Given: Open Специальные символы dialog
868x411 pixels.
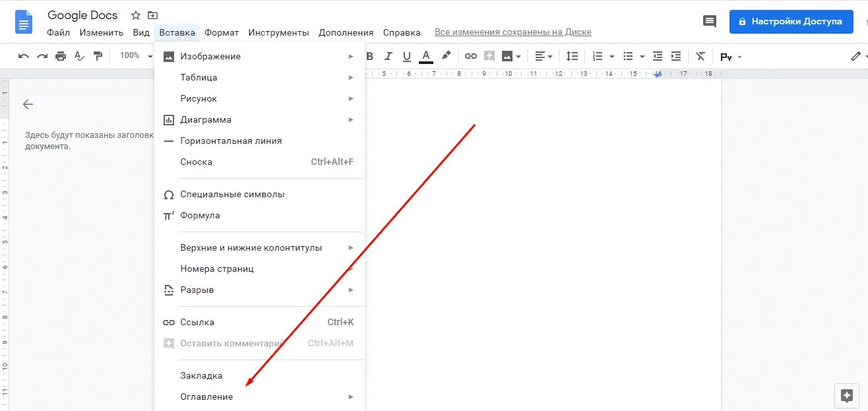Looking at the screenshot, I should [x=259, y=194].
